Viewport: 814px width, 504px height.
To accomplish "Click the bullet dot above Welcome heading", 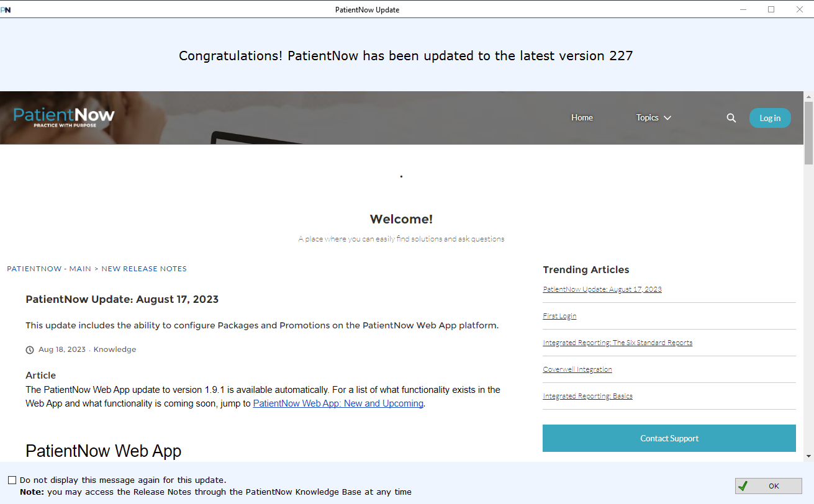I will 401,176.
